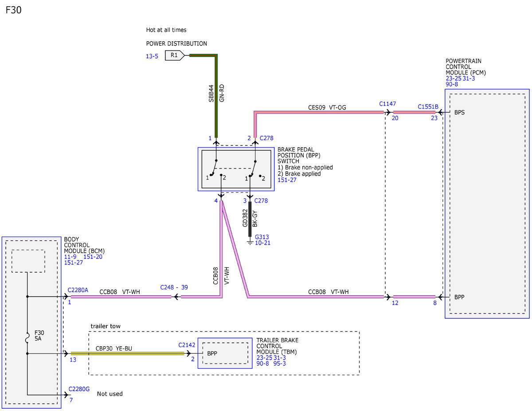Click connector label C1551B
Viewport: 532px width, 411px height.
[x=428, y=107]
